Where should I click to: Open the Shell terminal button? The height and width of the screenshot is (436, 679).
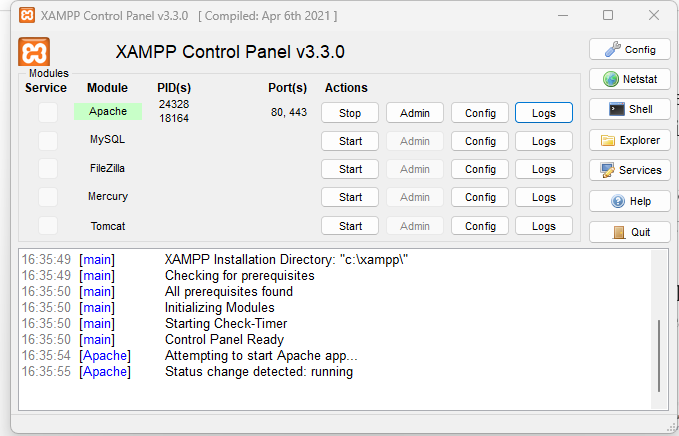coord(629,109)
